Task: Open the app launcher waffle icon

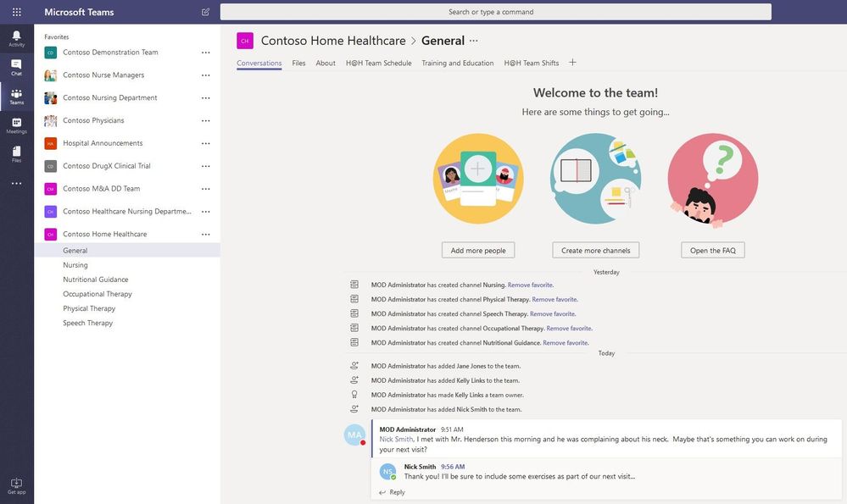Action: point(17,12)
